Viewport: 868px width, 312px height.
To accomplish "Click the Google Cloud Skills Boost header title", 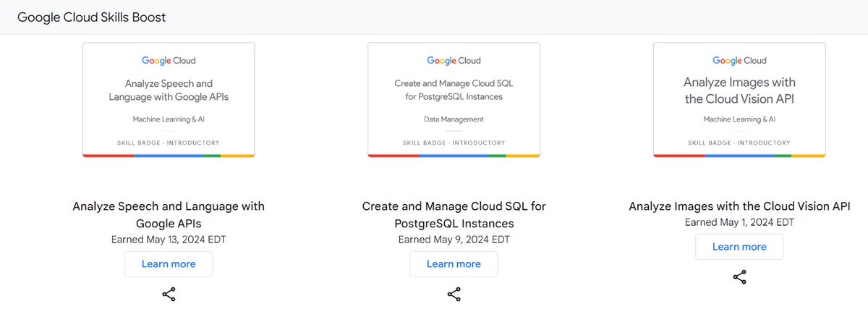I will [x=91, y=17].
